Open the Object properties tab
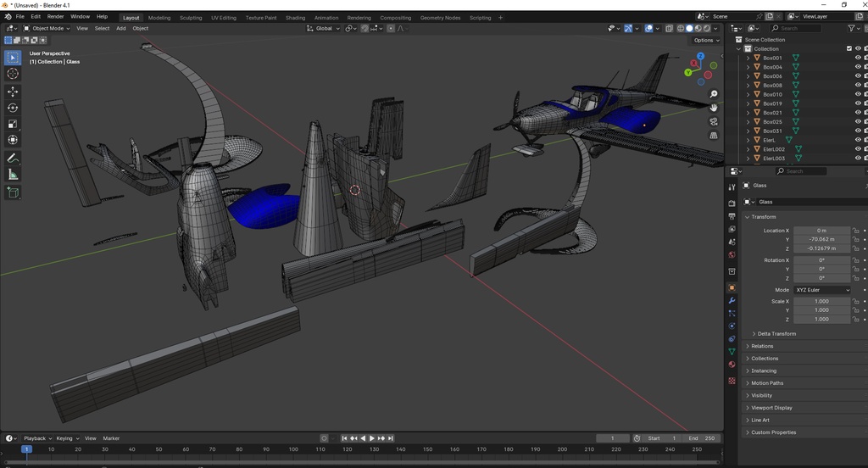868x468 pixels. 732,287
